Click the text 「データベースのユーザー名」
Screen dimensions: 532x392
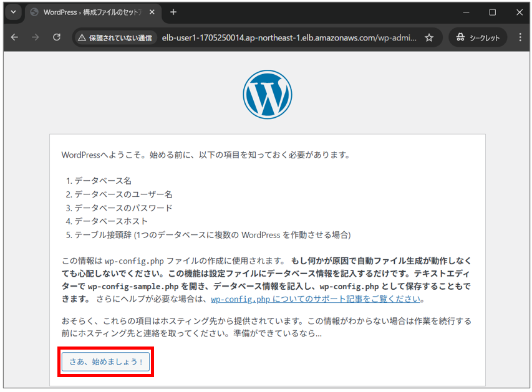click(123, 194)
